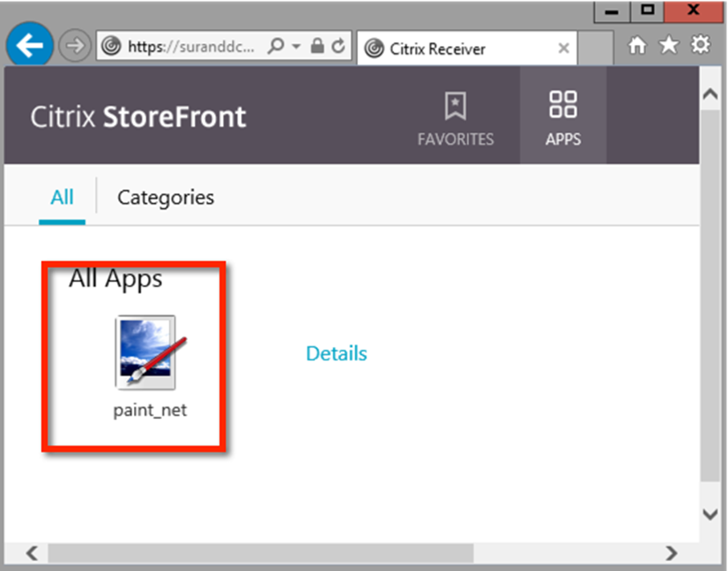Click the browser Forward arrow
The image size is (728, 571).
tap(75, 46)
